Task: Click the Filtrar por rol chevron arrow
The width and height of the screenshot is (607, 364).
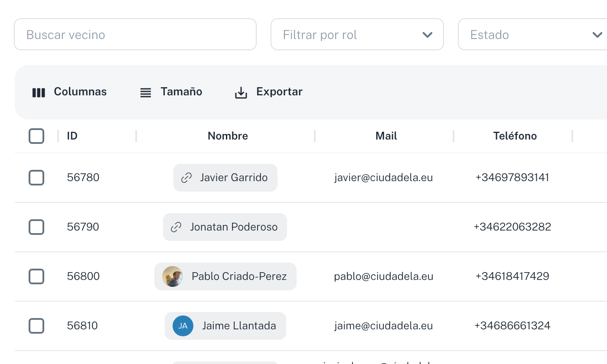Action: tap(428, 35)
